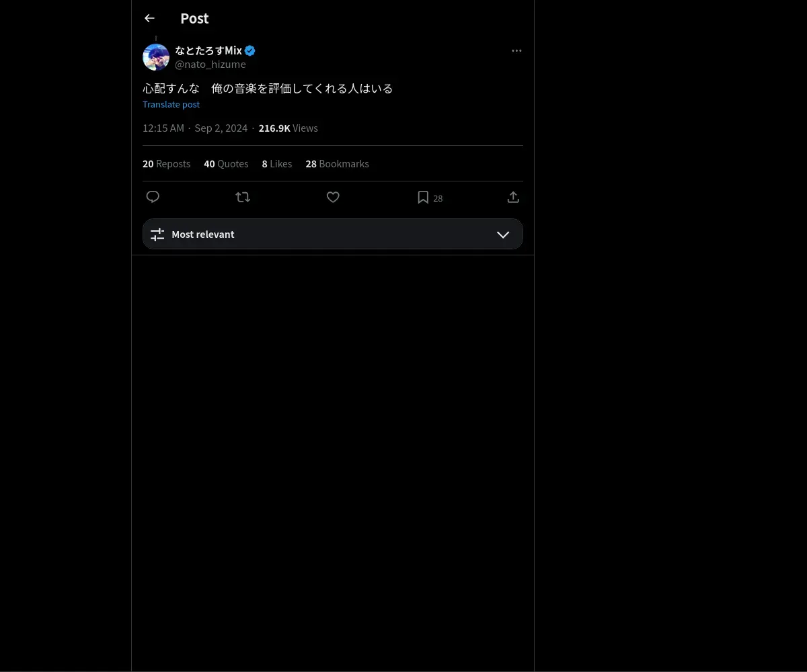Screen dimensions: 807x672
Task: Click the share upload icon
Action: (x=513, y=197)
